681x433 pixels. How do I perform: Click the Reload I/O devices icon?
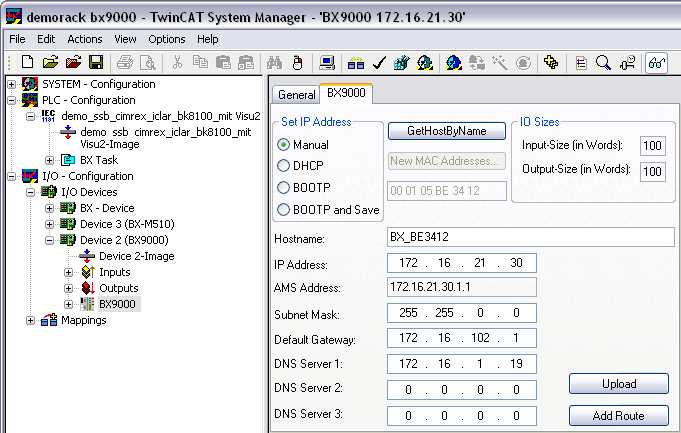pos(477,63)
